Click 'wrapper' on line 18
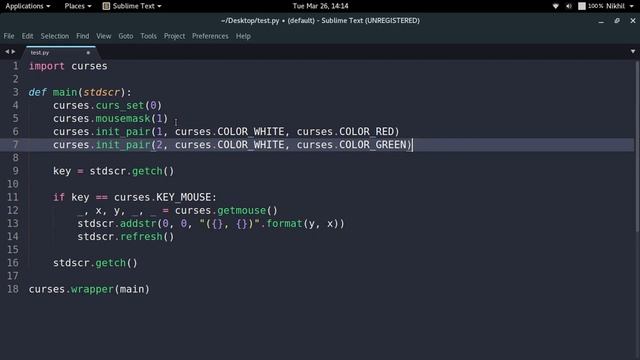The height and width of the screenshot is (360, 640). point(92,289)
